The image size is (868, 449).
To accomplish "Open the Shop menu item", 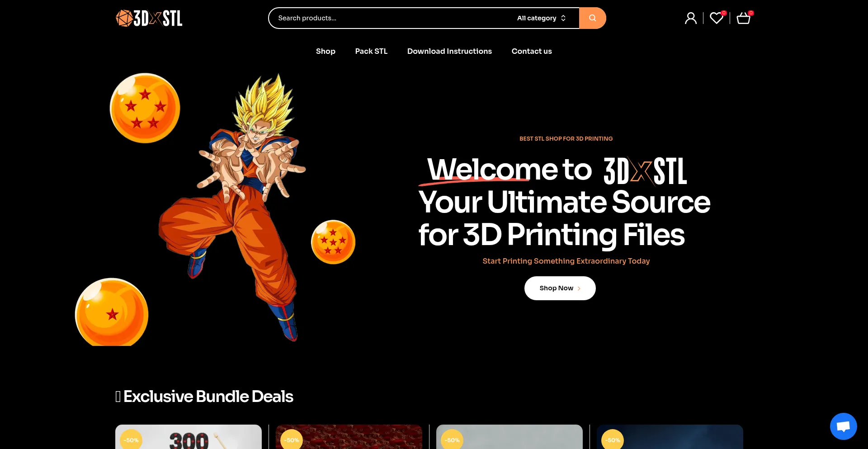I will pyautogui.click(x=325, y=51).
